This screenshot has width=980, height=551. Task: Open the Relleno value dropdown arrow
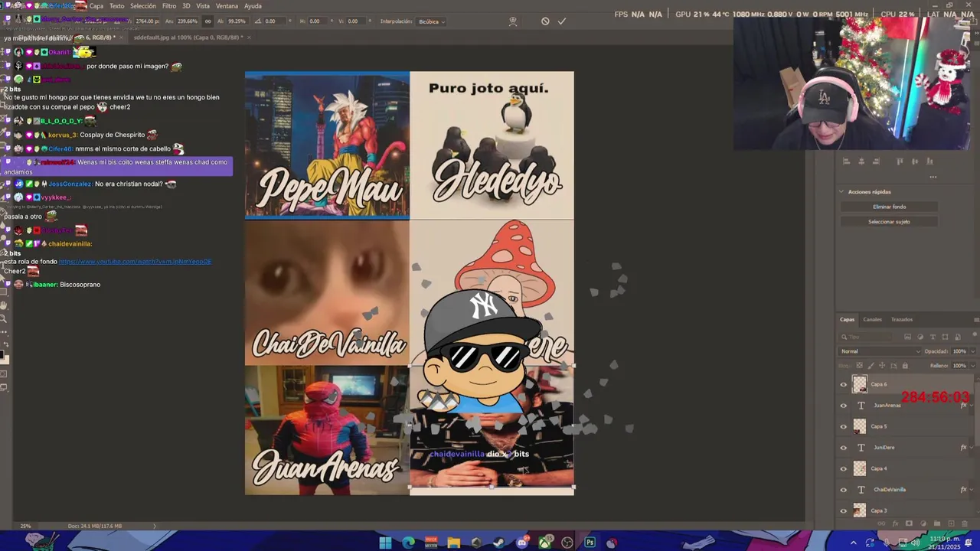coord(973,366)
